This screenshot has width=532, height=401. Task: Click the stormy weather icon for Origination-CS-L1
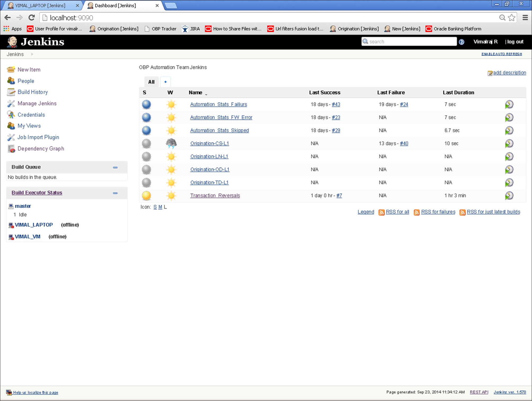[x=171, y=143]
